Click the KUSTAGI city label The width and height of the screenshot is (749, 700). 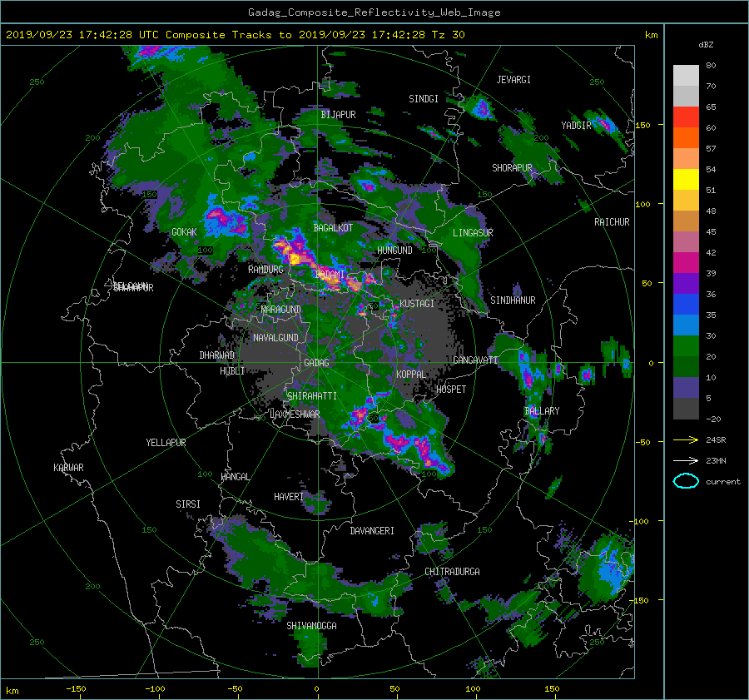point(417,304)
